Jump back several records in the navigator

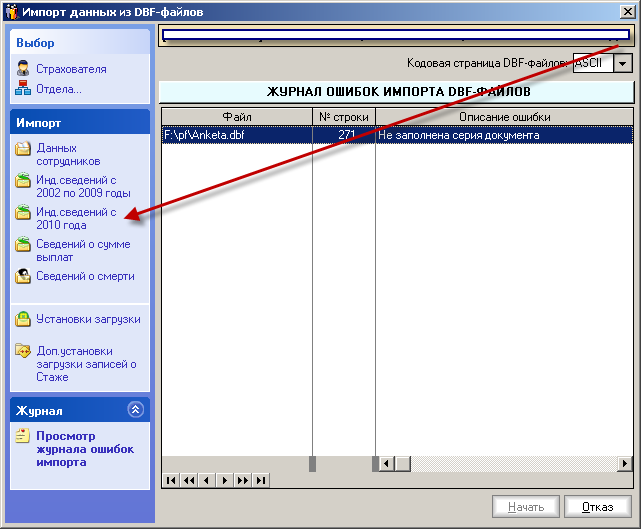tap(189, 480)
